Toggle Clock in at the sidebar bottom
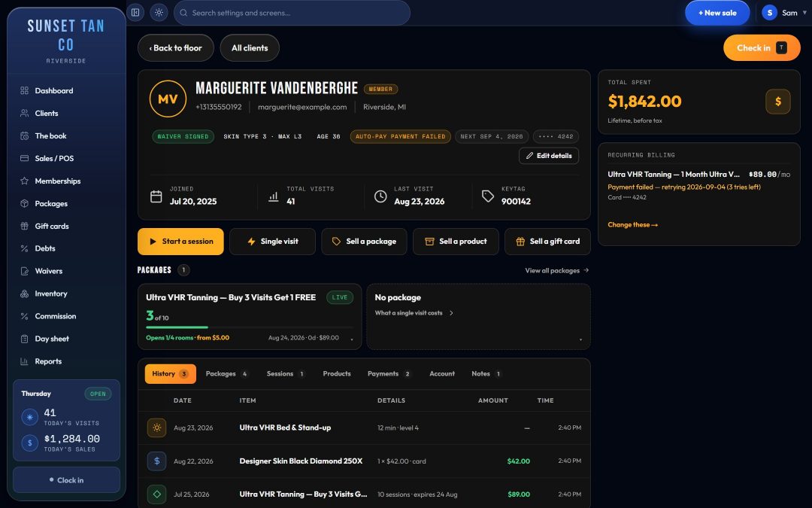Screen dimensions: 812x508 tap(66, 480)
